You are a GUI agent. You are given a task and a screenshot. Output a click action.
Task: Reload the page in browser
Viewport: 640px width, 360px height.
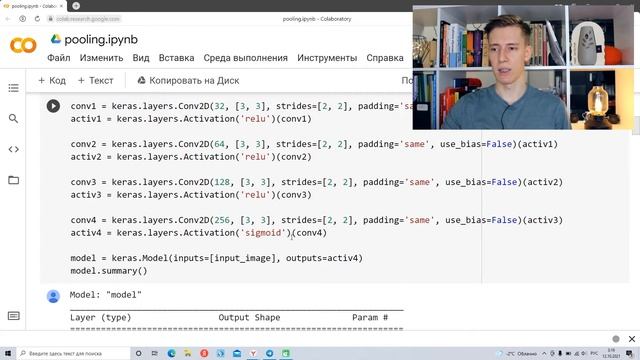coord(37,19)
